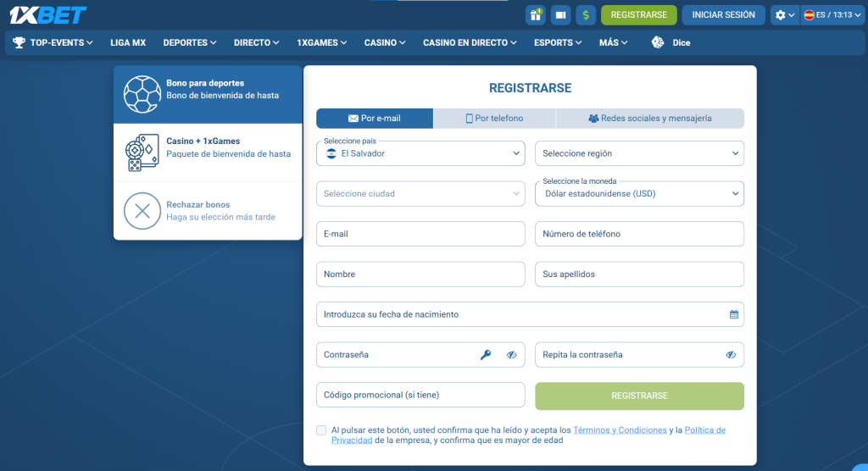Click the 1XBET logo
This screenshot has height=471, width=868.
point(48,15)
